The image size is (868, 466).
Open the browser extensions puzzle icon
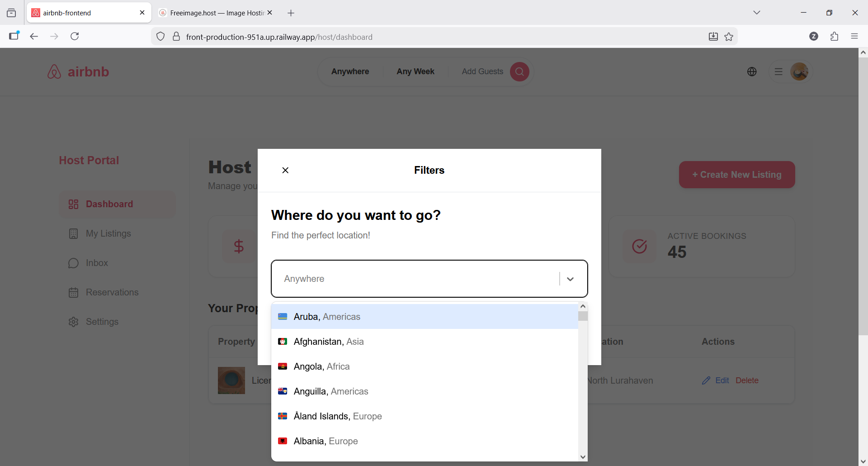pyautogui.click(x=835, y=37)
